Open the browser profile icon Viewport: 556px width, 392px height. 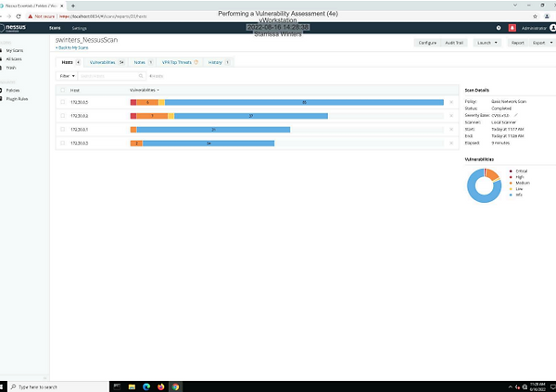coord(547,17)
